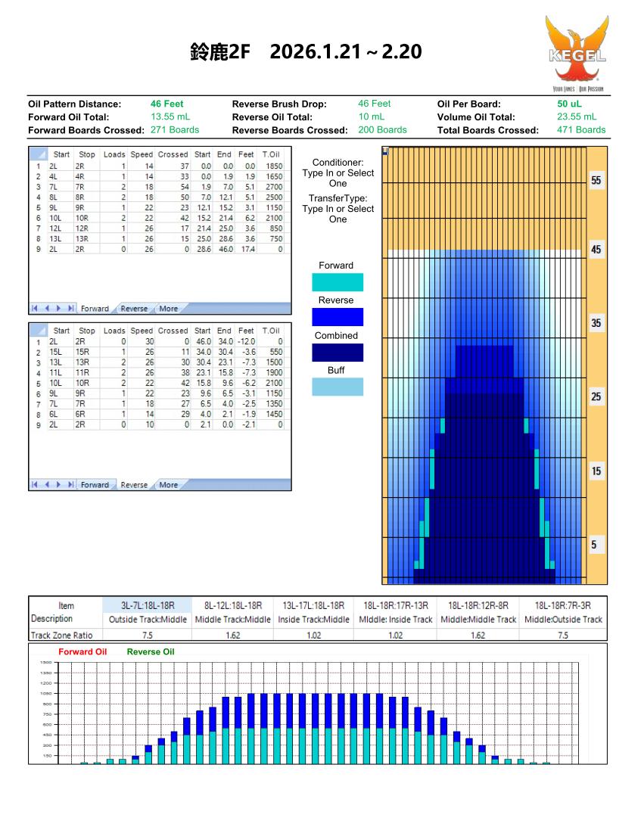The height and width of the screenshot is (833, 644).
Task: Switch to Reverse tab in the upper table
Action: click(134, 309)
